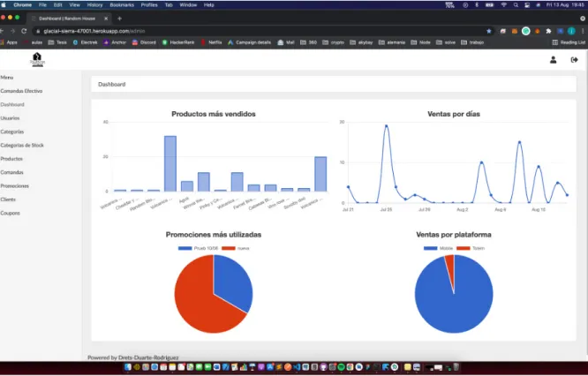Open the Mail bookmark
The height and width of the screenshot is (376, 588).
(286, 42)
